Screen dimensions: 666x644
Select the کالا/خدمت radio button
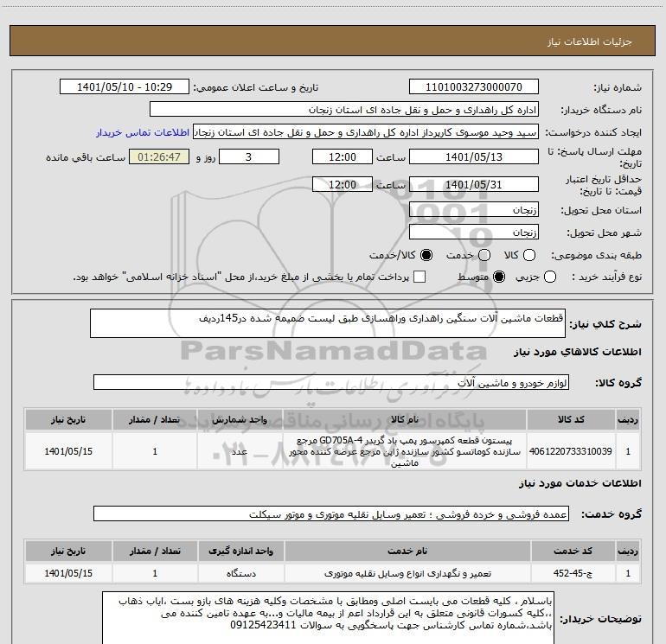(426, 255)
